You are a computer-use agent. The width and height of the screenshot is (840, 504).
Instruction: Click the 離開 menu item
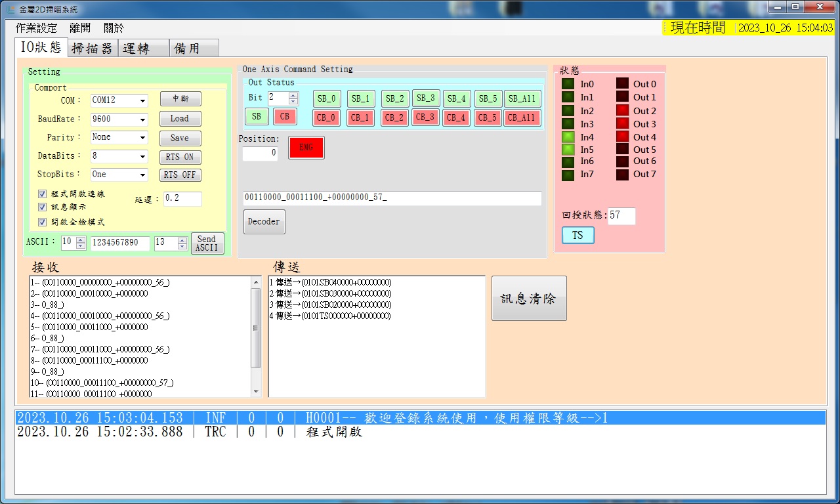[x=80, y=28]
